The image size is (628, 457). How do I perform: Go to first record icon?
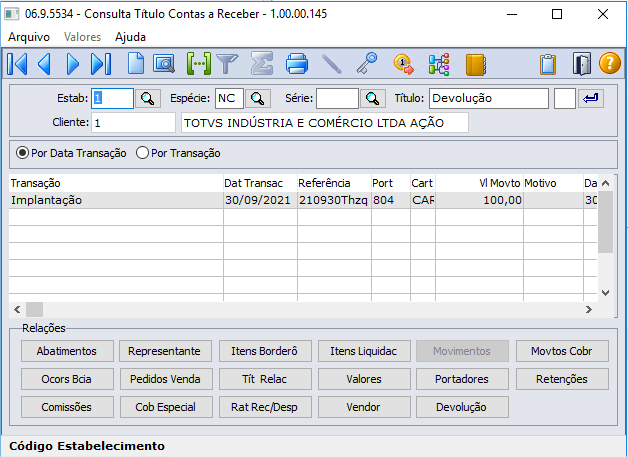pos(18,64)
